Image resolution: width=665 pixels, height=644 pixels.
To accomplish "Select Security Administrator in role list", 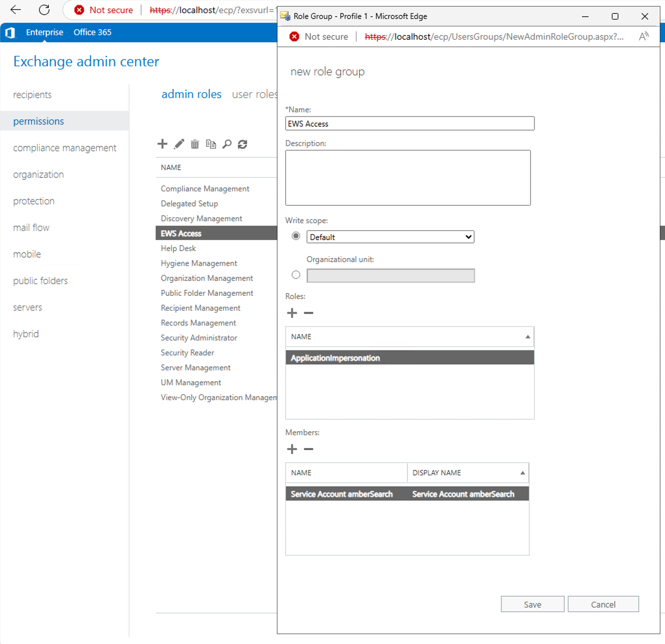I will pyautogui.click(x=199, y=338).
